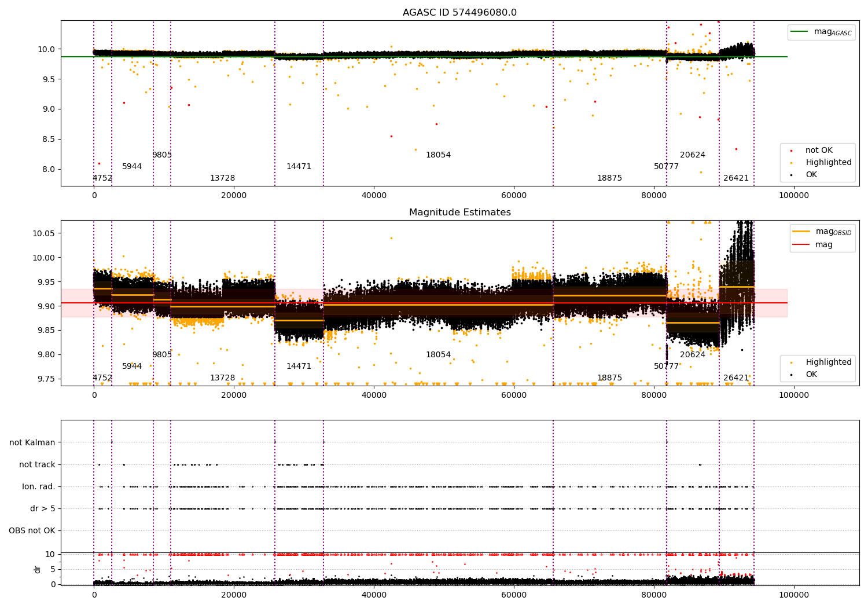Select obsid label 13728 in Magnitude Estimates plot
The image size is (868, 608).
[x=223, y=378]
